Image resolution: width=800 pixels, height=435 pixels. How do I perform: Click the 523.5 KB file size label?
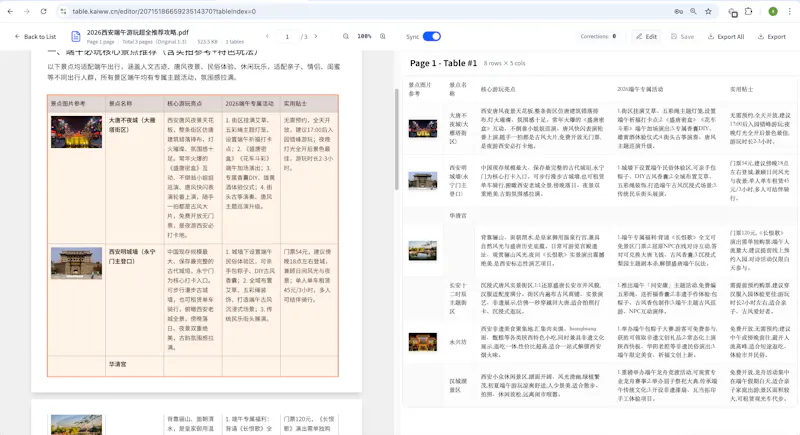(207, 42)
